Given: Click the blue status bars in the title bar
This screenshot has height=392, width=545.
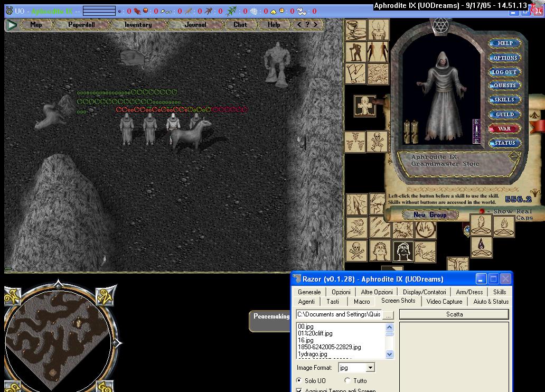Looking at the screenshot, I should (99, 11).
